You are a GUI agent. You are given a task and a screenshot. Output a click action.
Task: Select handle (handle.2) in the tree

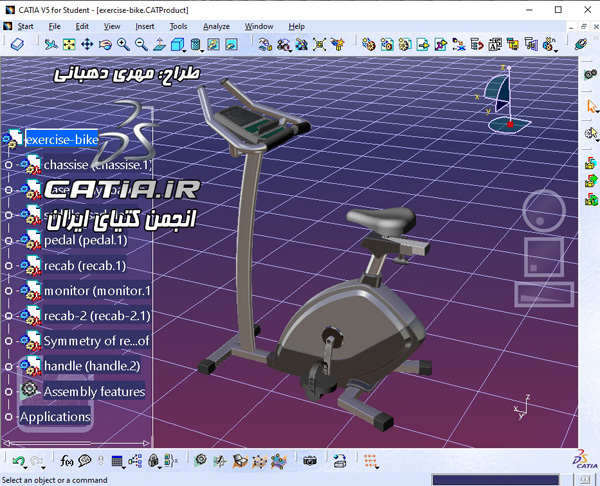point(92,366)
